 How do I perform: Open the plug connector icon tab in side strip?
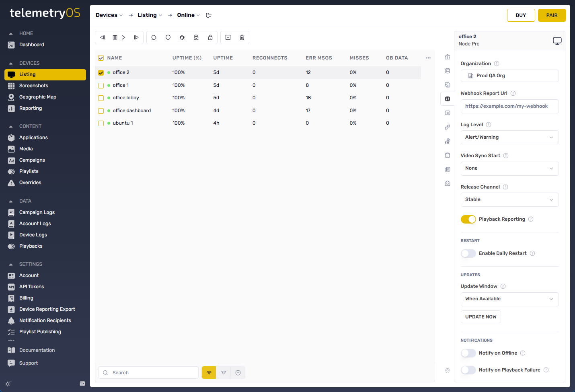point(448,127)
